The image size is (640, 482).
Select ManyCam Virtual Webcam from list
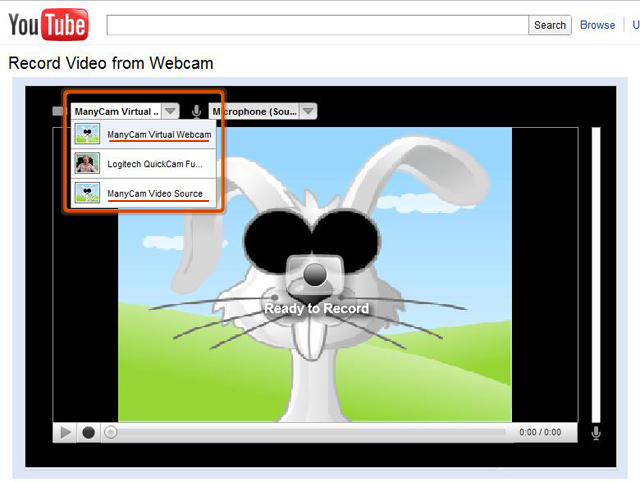(x=144, y=134)
